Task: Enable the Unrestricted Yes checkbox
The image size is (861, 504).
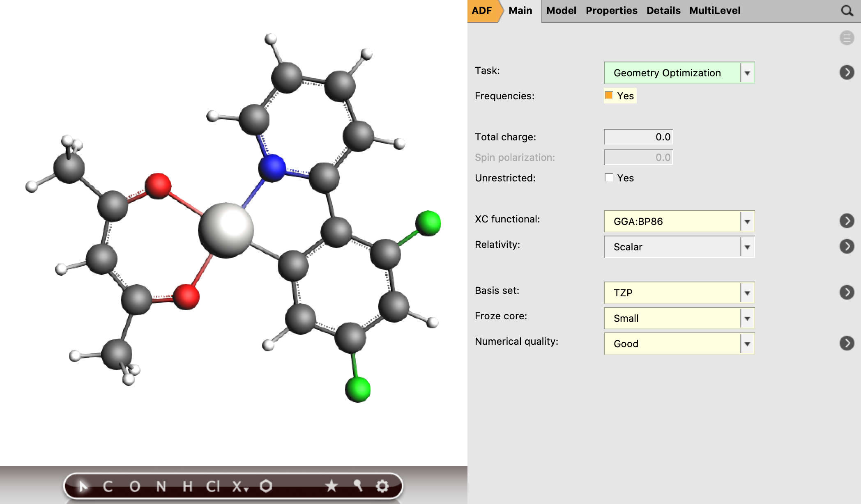Action: [609, 178]
